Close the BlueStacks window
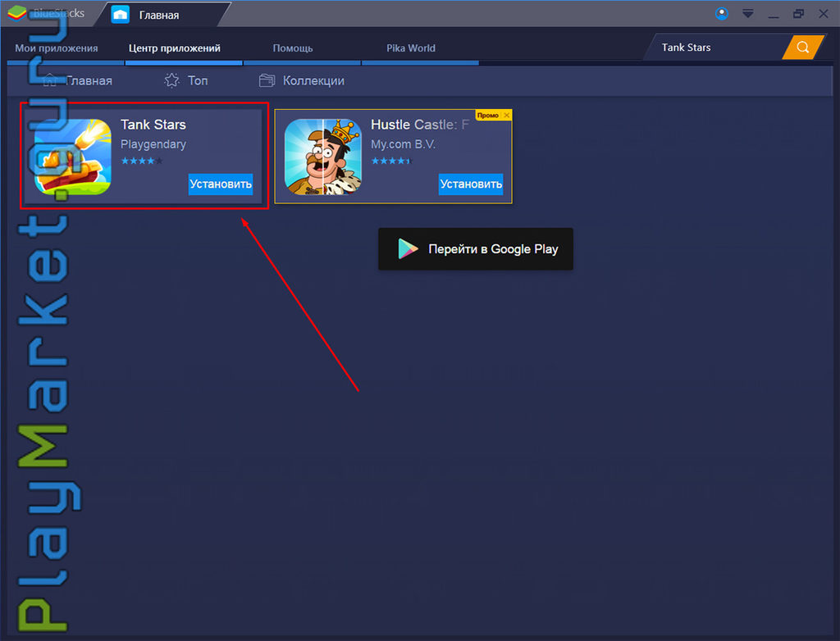The image size is (840, 641). (x=824, y=14)
